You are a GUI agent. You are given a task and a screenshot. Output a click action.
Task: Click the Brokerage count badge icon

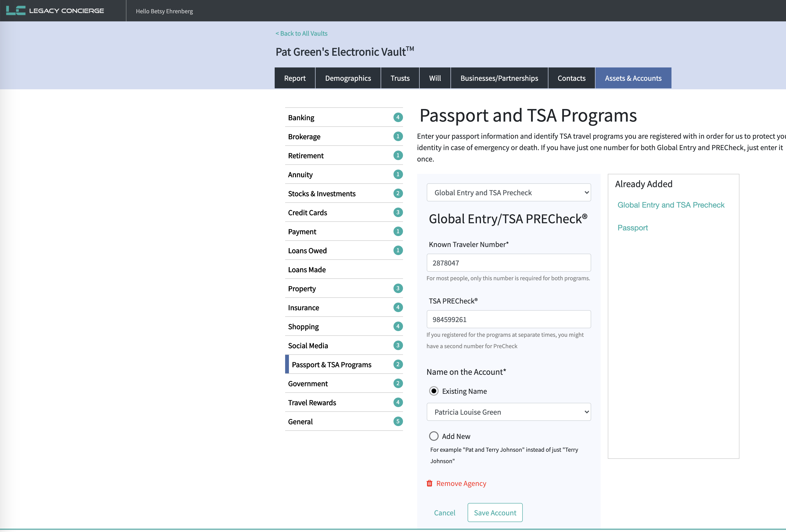coord(398,136)
